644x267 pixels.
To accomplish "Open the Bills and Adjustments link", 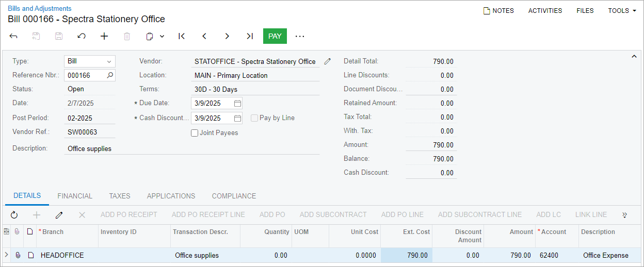I will (40, 9).
